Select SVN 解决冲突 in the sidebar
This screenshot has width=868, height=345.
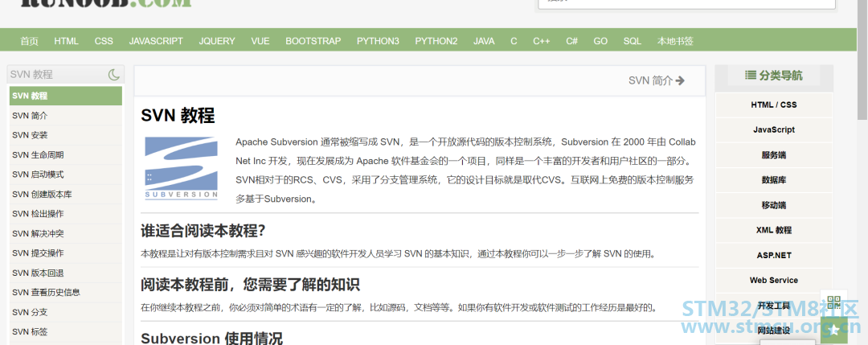coord(66,234)
